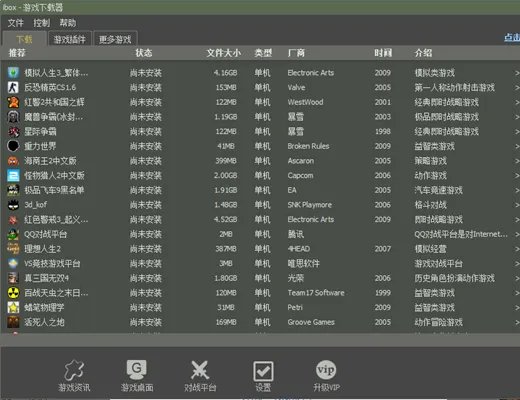Select the 模拟人生3 game icon

click(13, 72)
